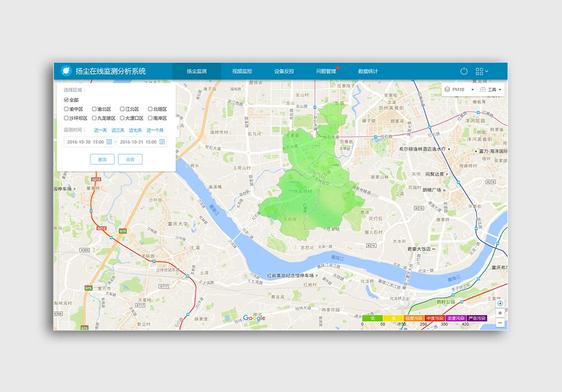
Task: Tick the 九龙坡区 checkbox
Action: click(x=94, y=118)
